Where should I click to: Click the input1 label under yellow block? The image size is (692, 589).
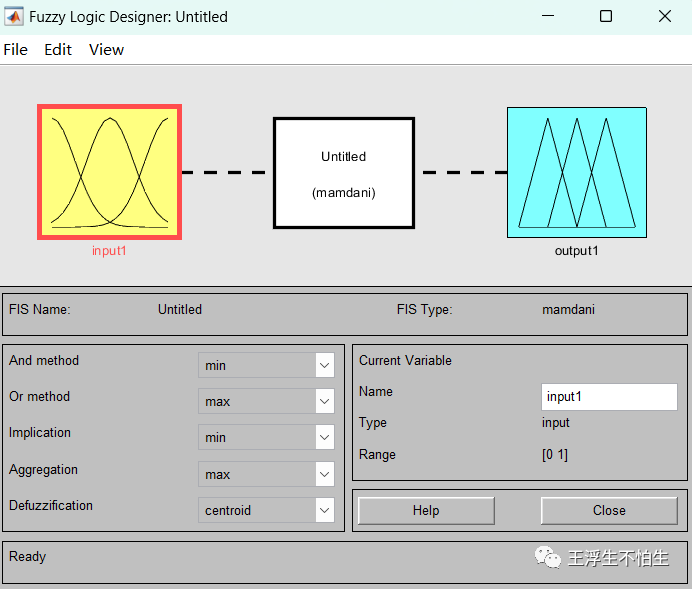click(109, 251)
